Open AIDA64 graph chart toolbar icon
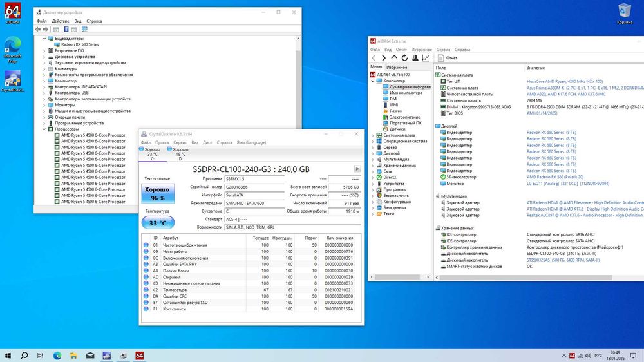Screen dimensions: 644x362 426,58
